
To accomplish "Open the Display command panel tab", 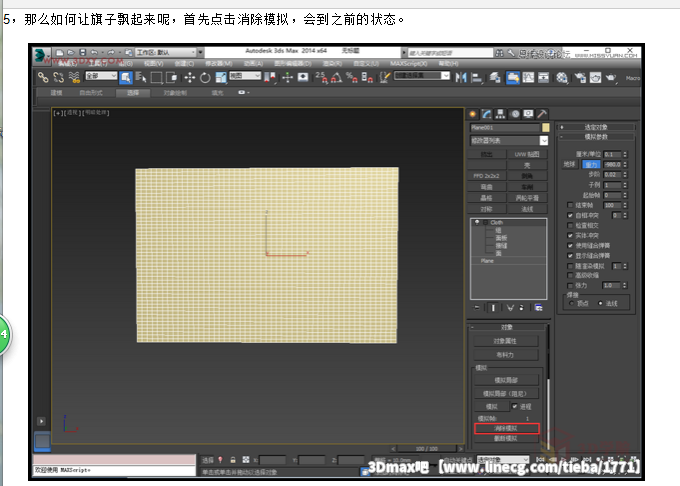I will [x=528, y=114].
